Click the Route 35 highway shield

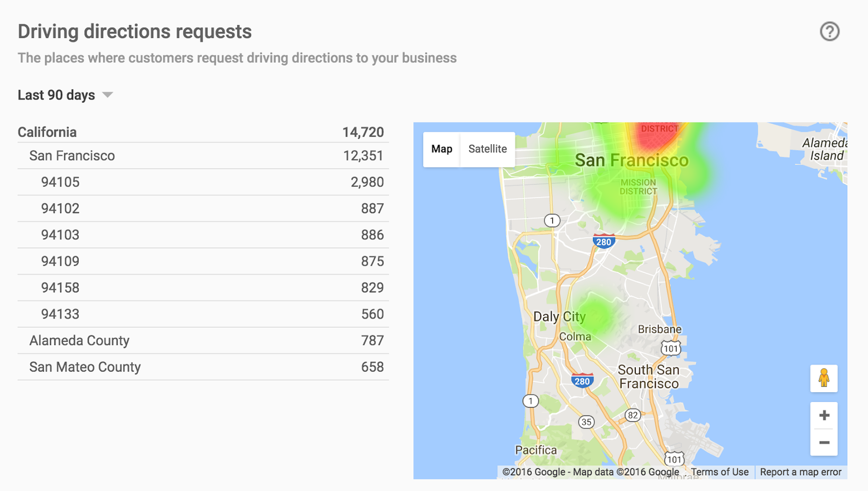coord(586,422)
